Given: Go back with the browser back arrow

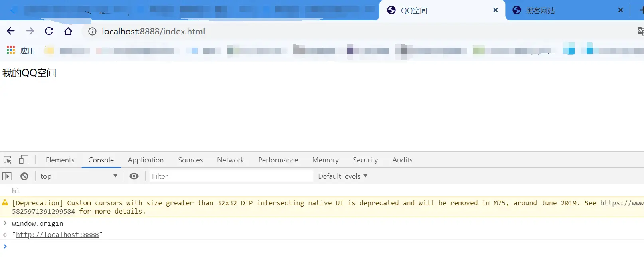Looking at the screenshot, I should [11, 31].
